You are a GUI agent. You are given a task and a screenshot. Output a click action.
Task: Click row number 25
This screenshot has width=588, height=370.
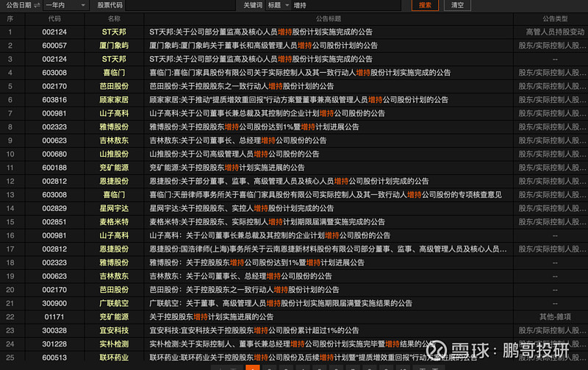click(x=10, y=357)
